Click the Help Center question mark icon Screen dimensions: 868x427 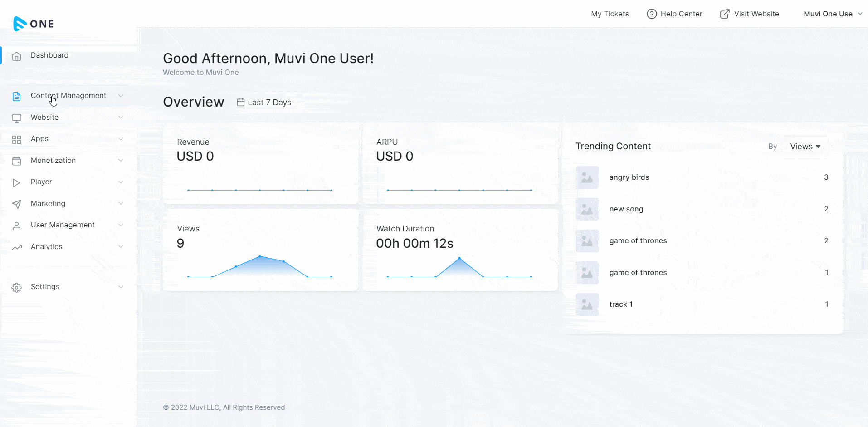pyautogui.click(x=652, y=14)
